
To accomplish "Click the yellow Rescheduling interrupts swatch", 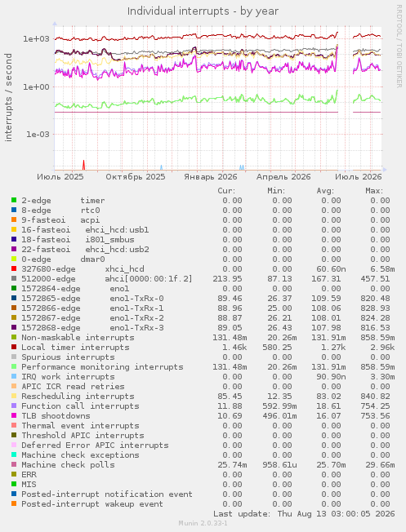I will (14, 396).
